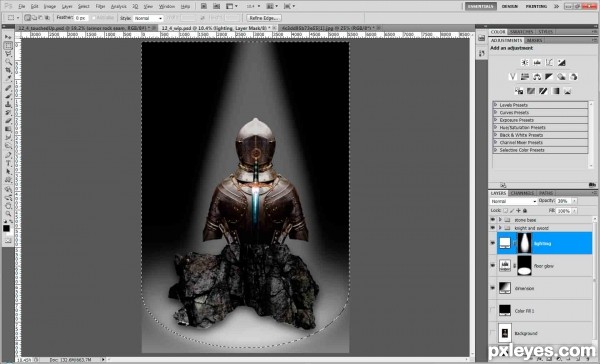Screen dimensions: 600x364
Task: Show the Color Fill 1 layer
Action: click(x=492, y=310)
